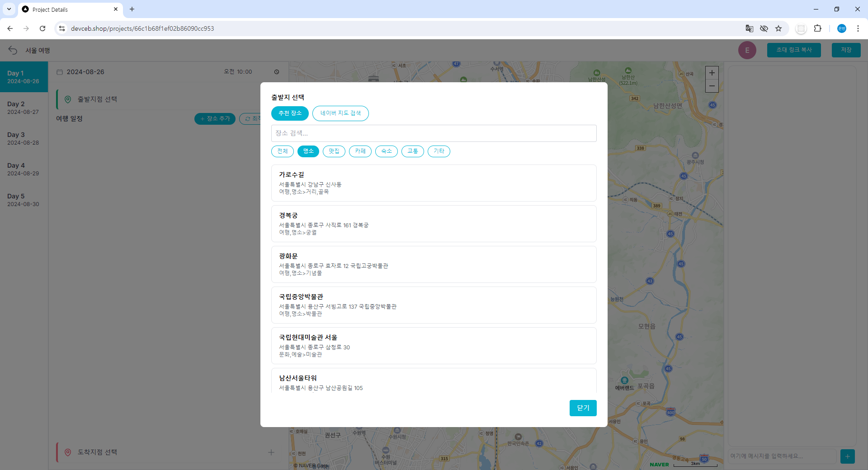Toggle the 맛집 category filter
This screenshot has width=868, height=470.
334,151
